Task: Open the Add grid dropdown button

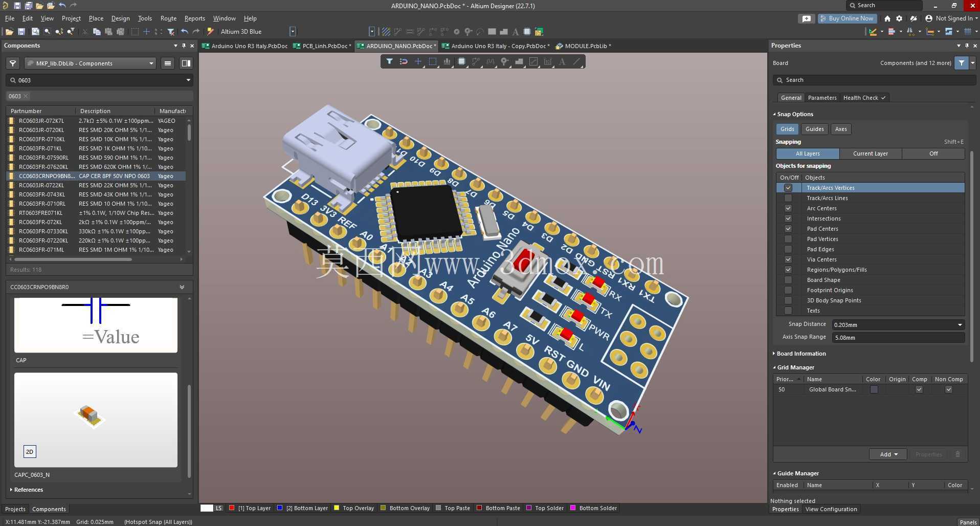Action: click(888, 454)
